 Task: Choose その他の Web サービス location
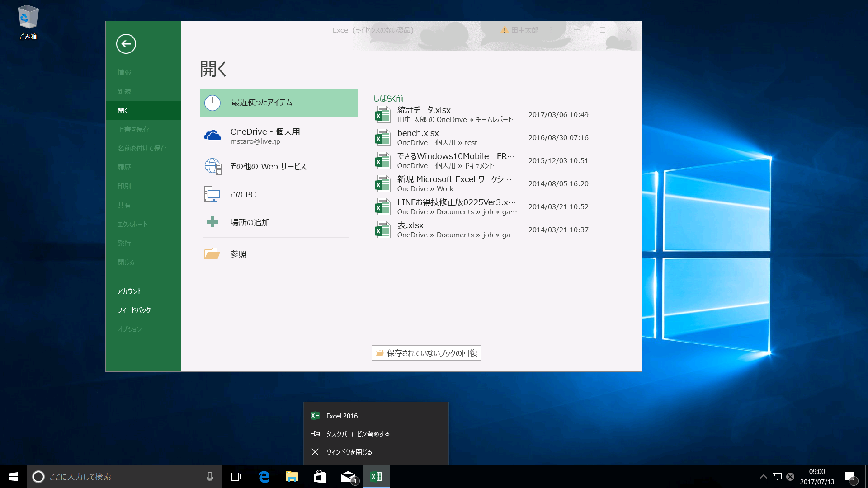click(279, 166)
